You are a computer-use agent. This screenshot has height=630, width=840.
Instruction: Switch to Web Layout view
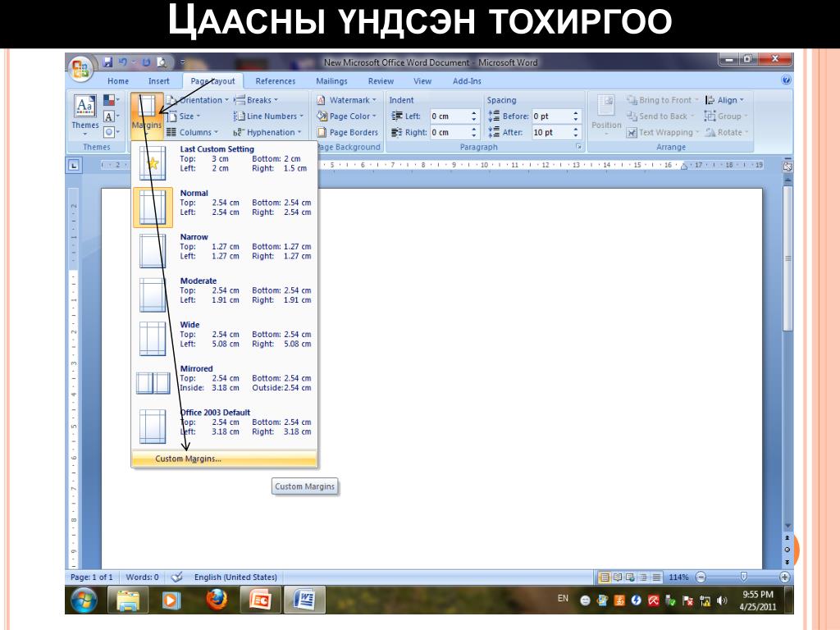click(631, 577)
